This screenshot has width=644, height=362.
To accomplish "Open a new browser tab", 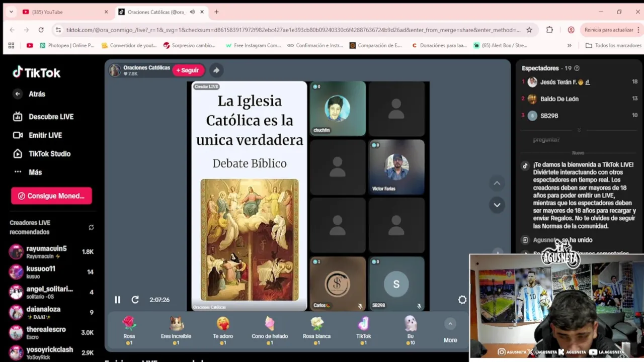I will click(x=216, y=12).
